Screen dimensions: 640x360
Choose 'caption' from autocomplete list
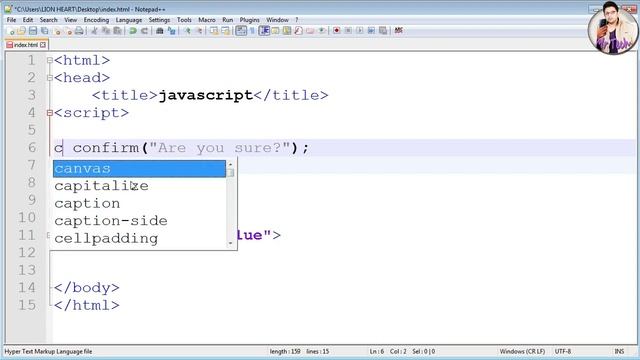click(x=139, y=204)
